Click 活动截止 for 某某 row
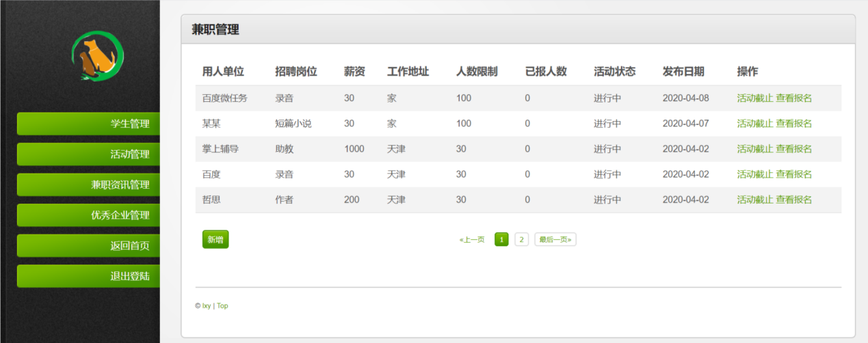Viewport: 868px width, 343px height. [754, 124]
